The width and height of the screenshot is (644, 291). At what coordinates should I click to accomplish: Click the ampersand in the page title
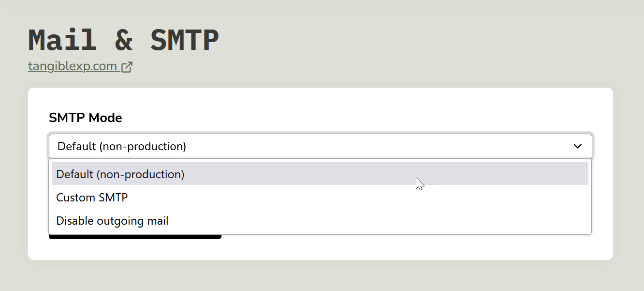124,41
